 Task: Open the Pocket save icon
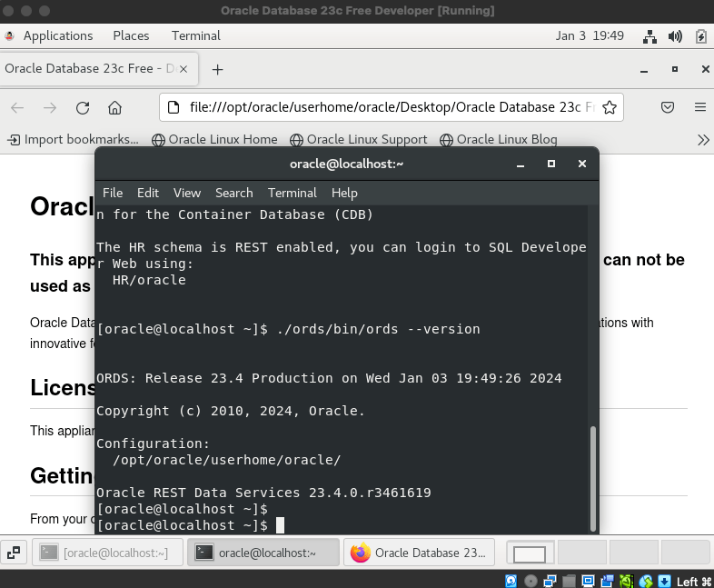[x=667, y=107]
